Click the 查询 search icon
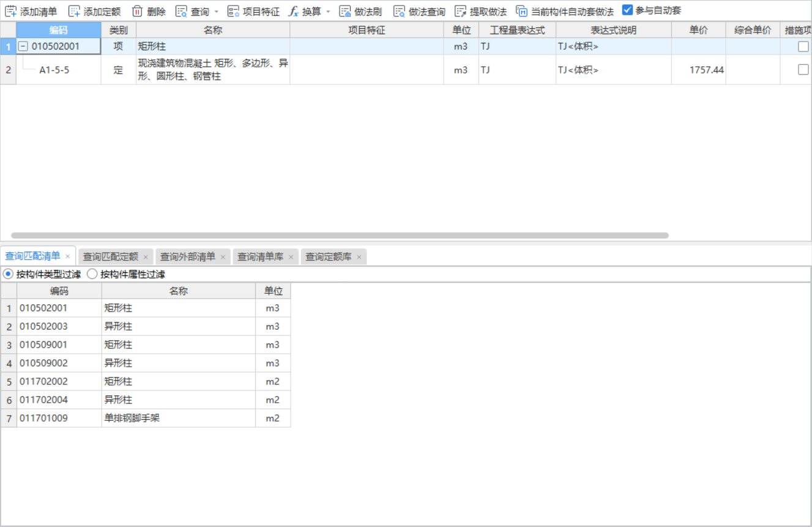Viewport: 812px width, 527px height. click(181, 11)
